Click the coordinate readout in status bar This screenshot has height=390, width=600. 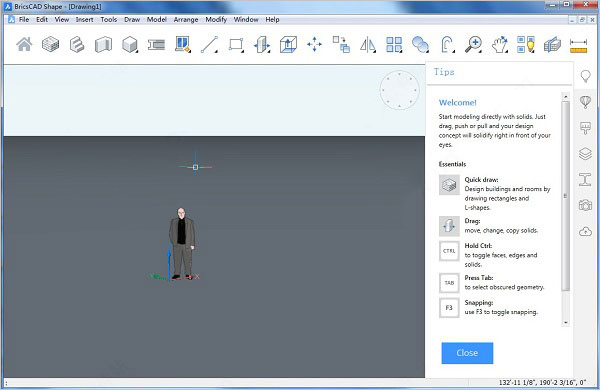coord(542,382)
